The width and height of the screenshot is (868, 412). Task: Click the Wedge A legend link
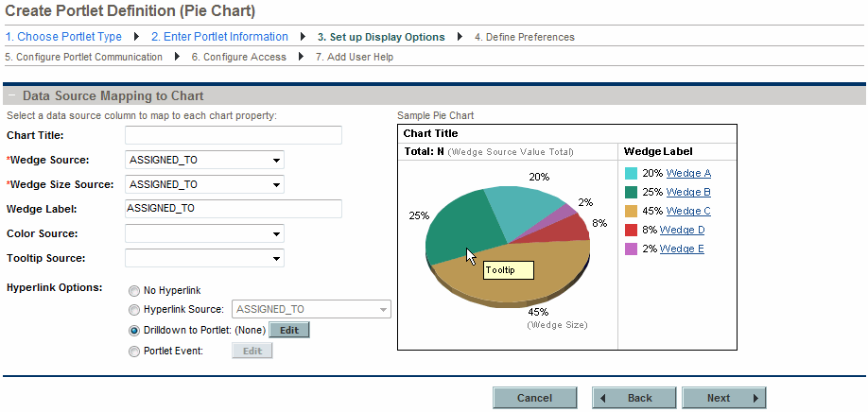[x=688, y=173]
